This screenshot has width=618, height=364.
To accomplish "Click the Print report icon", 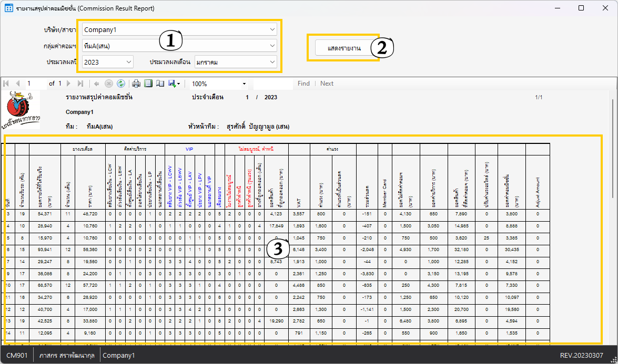I will (x=136, y=84).
